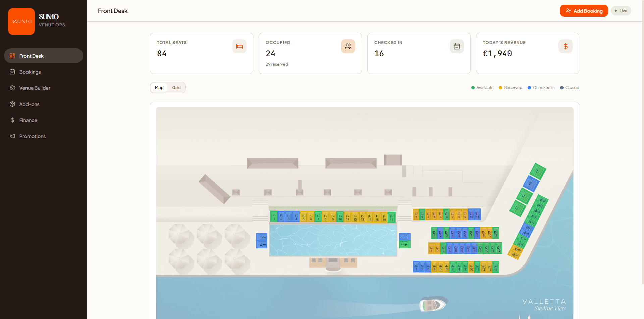Click the bed icon in Total Seats card
This screenshot has width=644, height=319.
239,46
